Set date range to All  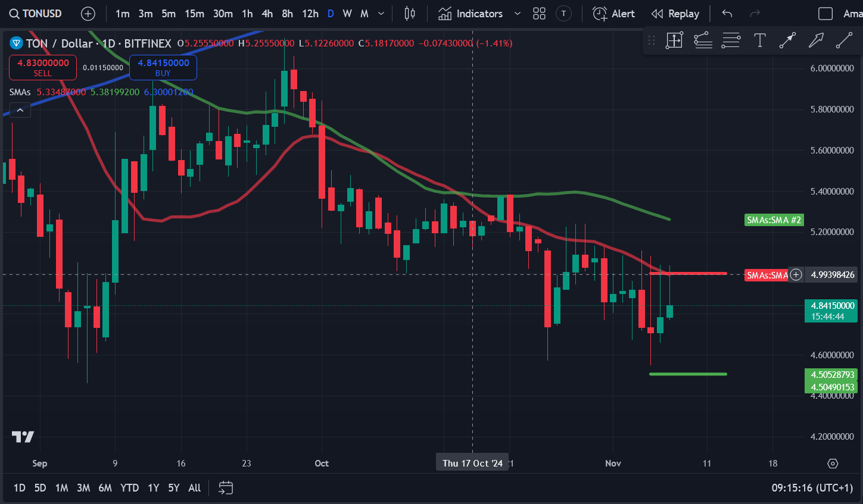click(195, 488)
